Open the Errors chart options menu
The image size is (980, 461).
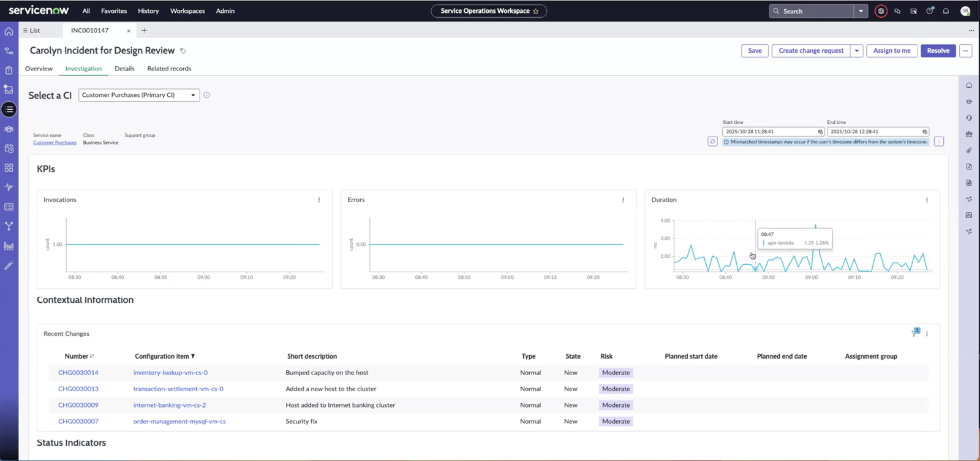click(x=623, y=200)
